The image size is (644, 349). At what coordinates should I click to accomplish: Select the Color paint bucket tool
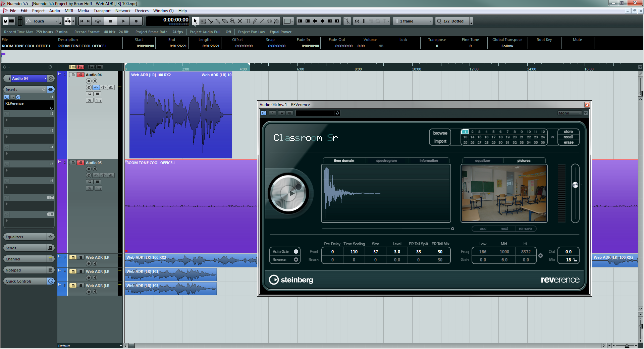pyautogui.click(x=277, y=21)
